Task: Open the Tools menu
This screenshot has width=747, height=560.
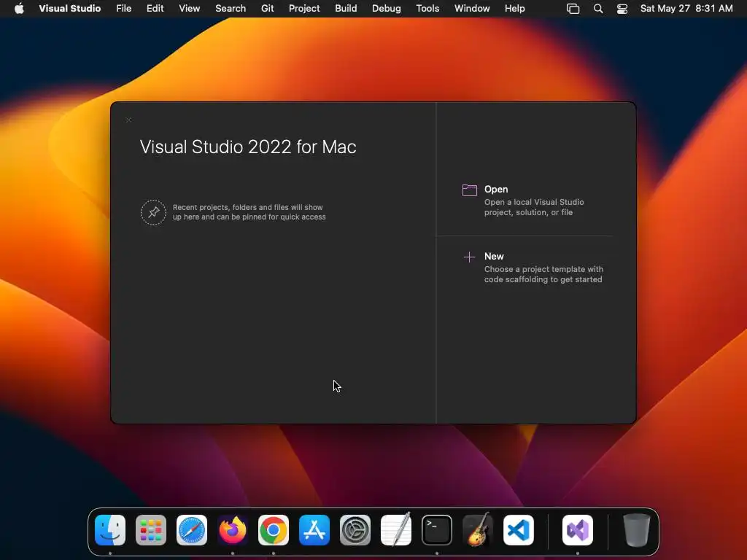Action: (x=427, y=9)
